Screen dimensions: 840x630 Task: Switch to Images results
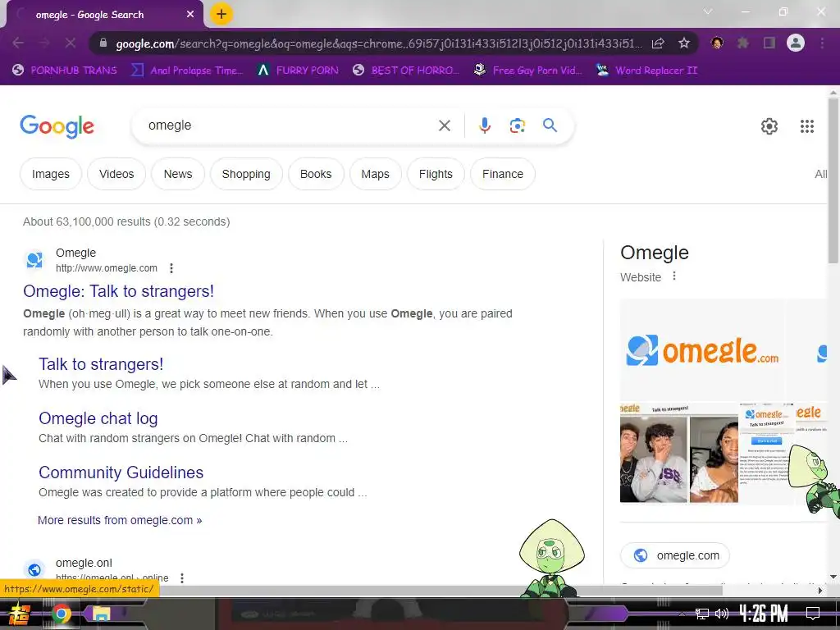click(51, 174)
